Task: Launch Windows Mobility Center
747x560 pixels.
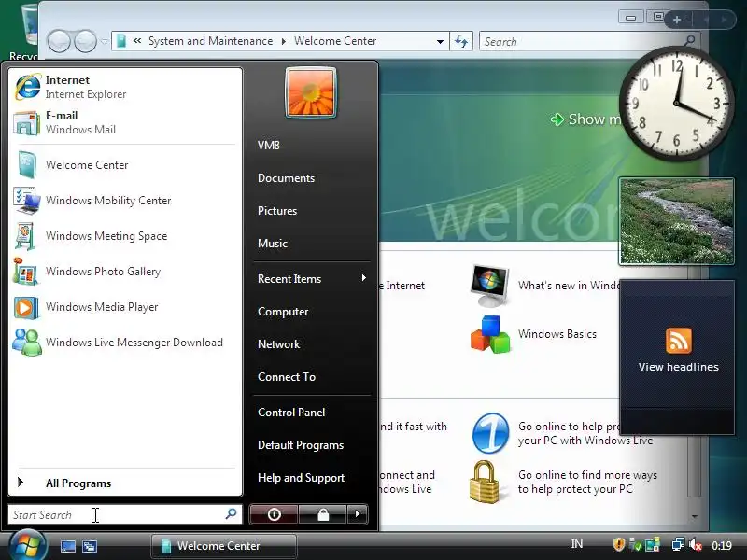Action: (x=125, y=201)
